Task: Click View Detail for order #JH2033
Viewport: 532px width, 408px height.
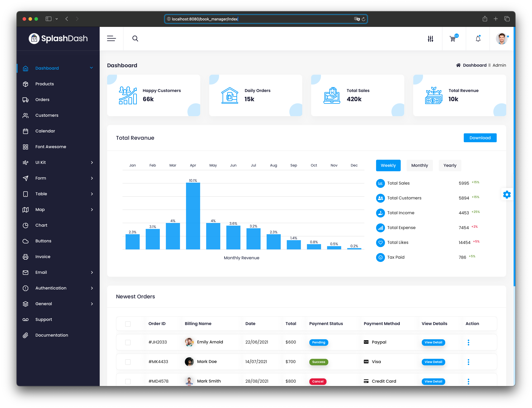Action: point(433,342)
